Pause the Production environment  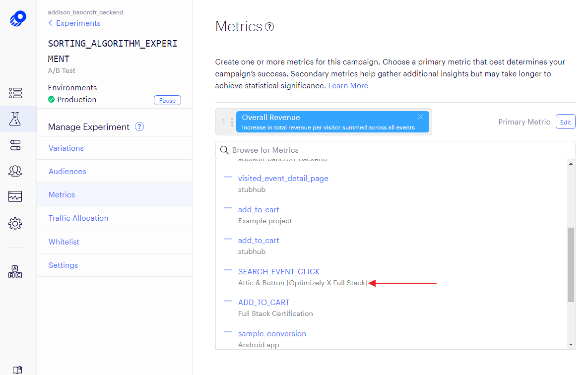click(167, 100)
